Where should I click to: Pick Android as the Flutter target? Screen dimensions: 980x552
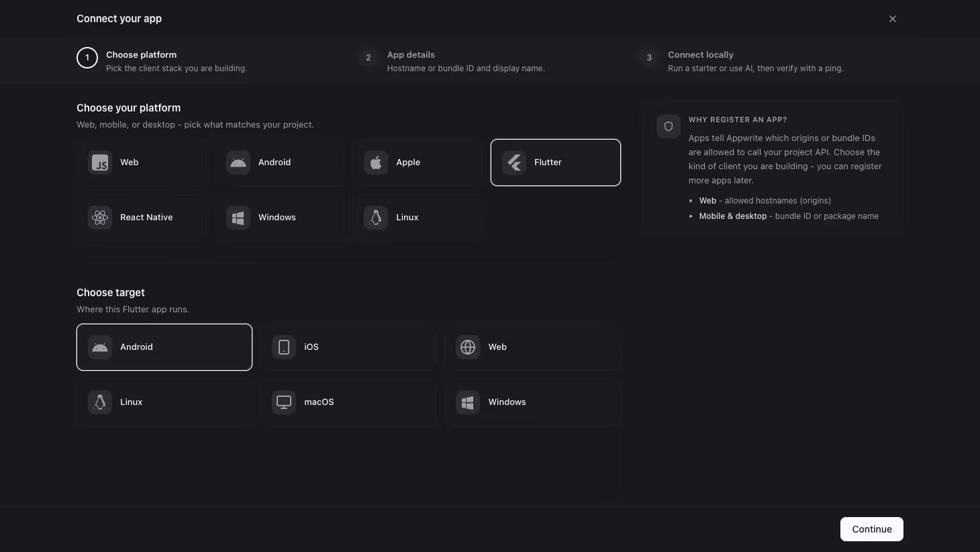(x=164, y=347)
